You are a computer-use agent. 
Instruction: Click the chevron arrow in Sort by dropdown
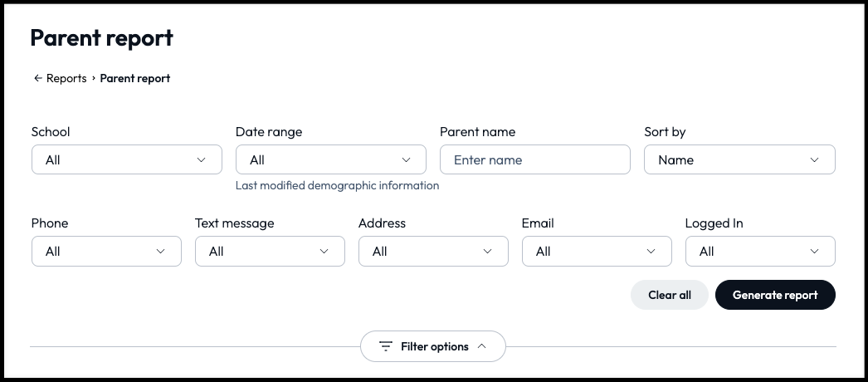point(814,159)
